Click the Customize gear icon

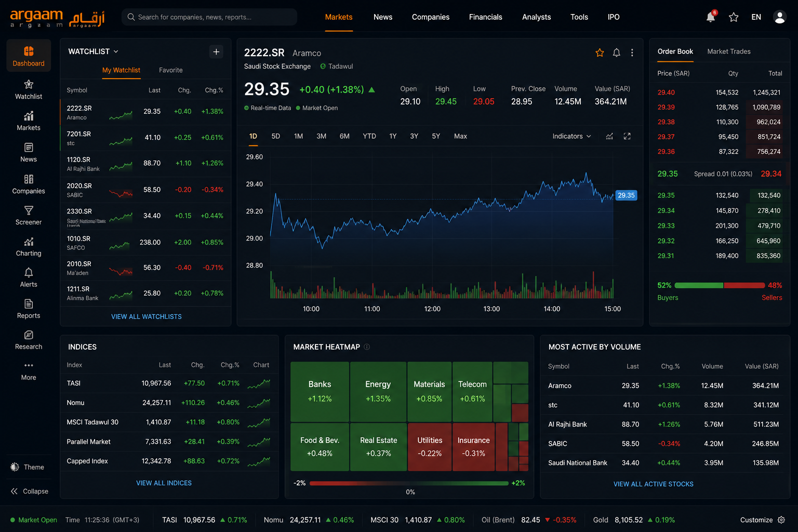(781, 520)
